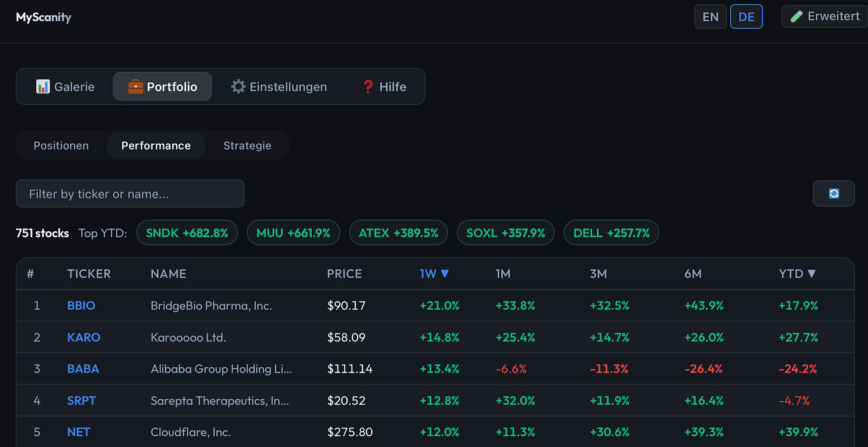
Task: Click the Erweitert test tube icon
Action: tap(796, 17)
